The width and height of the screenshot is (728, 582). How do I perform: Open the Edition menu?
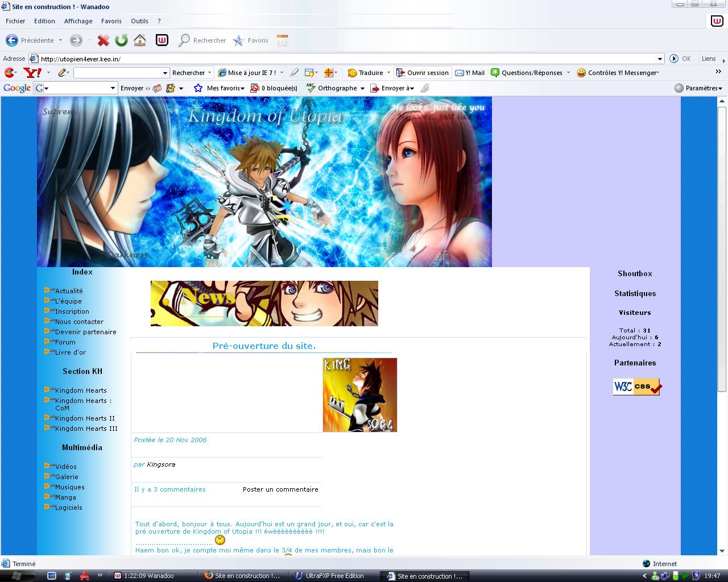[44, 21]
